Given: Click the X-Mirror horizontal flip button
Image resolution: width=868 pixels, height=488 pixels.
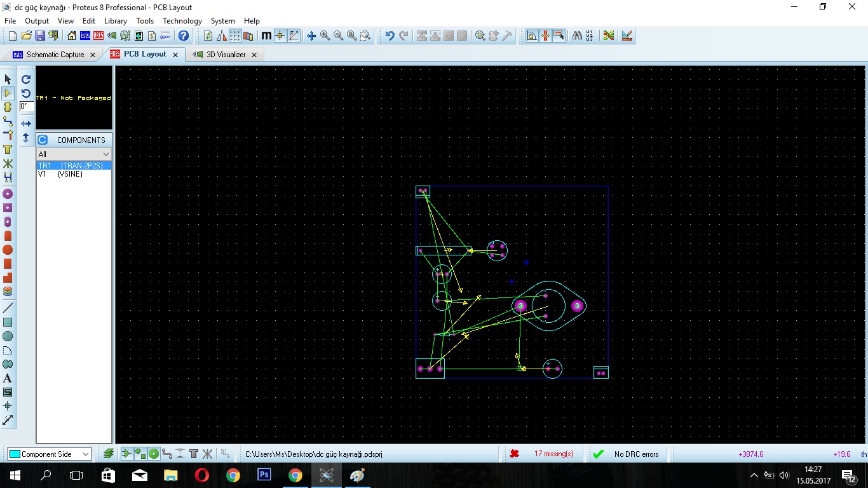Looking at the screenshot, I should click(x=26, y=123).
